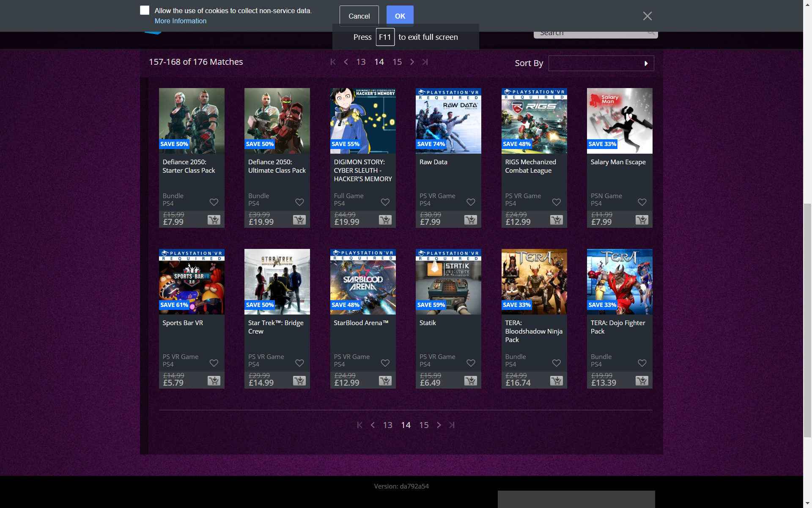Add TERA: Dojo Fighter Pack to cart
Screen dimensions: 812x508
(642, 381)
